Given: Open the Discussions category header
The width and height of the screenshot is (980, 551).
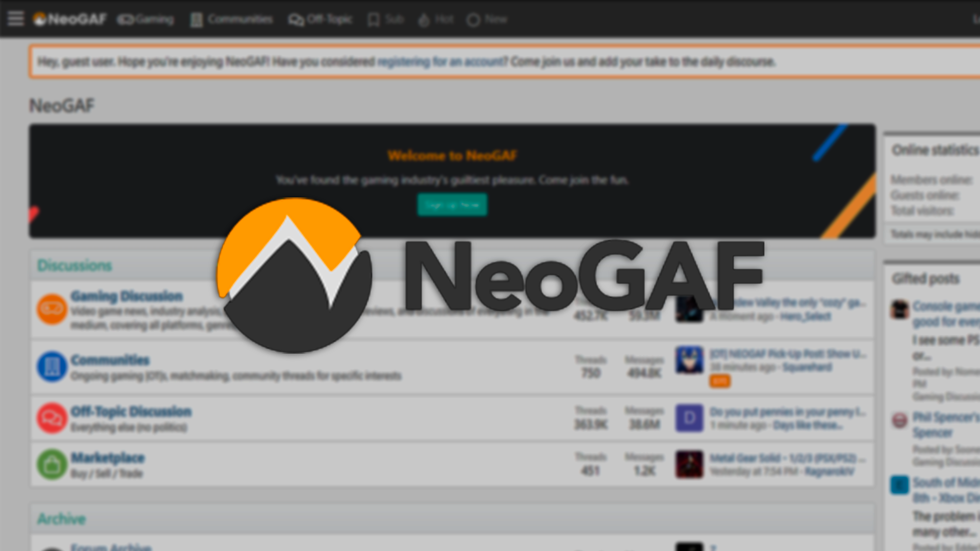Looking at the screenshot, I should (74, 265).
